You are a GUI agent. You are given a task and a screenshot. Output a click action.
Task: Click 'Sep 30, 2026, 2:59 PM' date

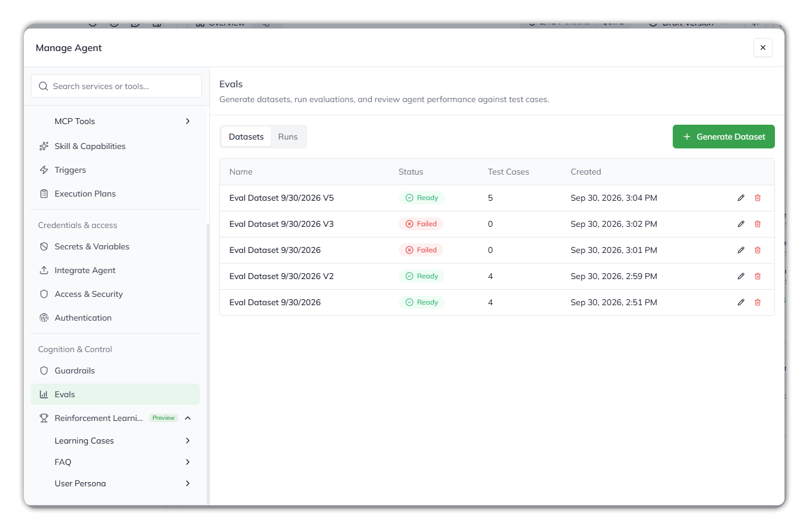coord(614,276)
